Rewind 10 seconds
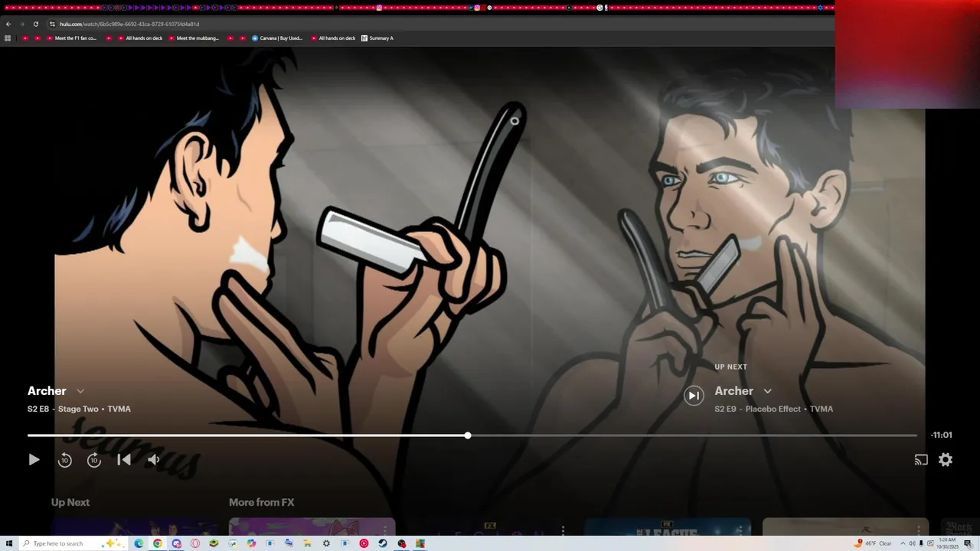The image size is (980, 551). point(65,460)
